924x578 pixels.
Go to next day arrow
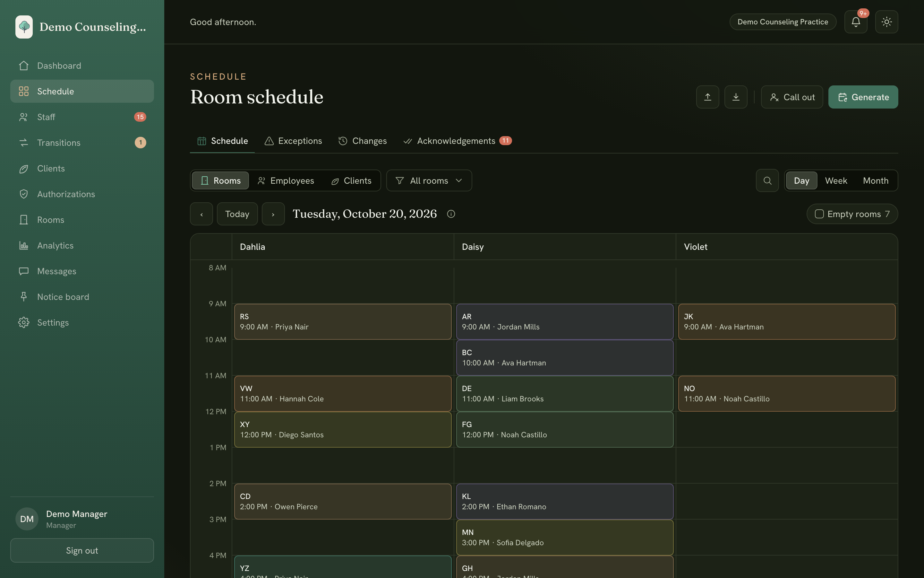273,214
